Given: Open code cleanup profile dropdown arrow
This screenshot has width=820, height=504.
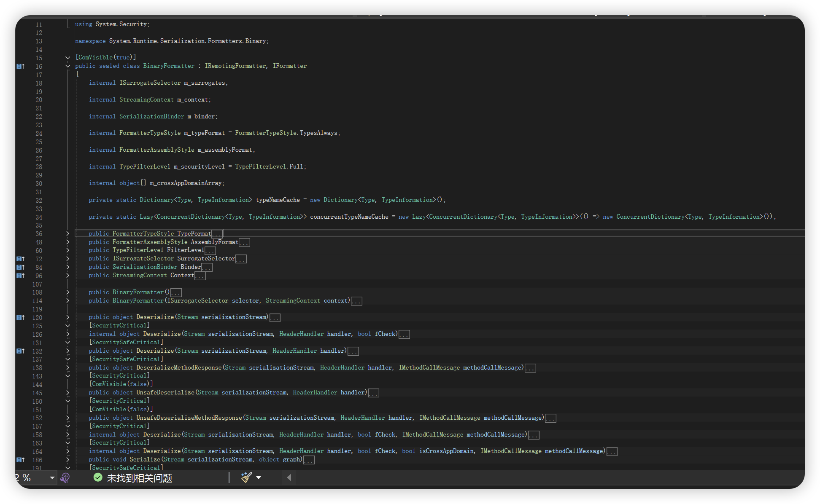Looking at the screenshot, I should click(259, 477).
